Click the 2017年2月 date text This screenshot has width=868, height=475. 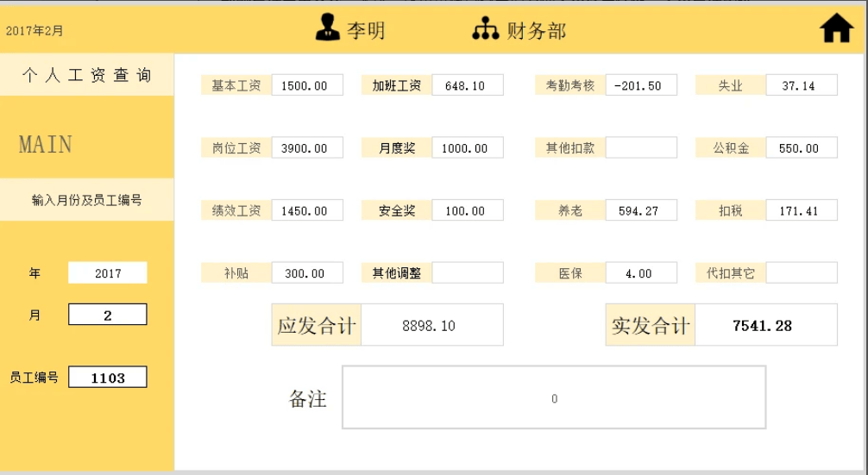point(35,31)
